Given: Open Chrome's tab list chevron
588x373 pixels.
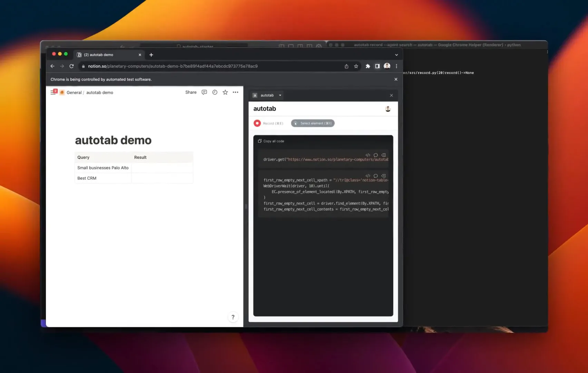Looking at the screenshot, I should [x=396, y=55].
